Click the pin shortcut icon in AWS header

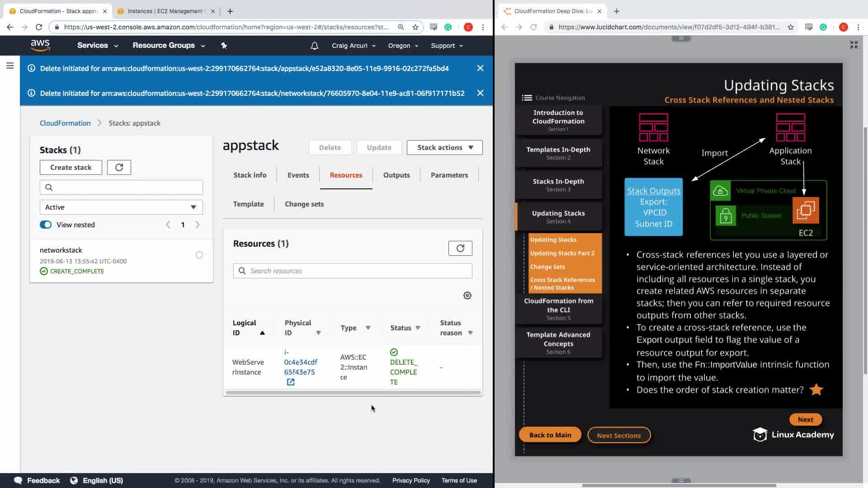(x=224, y=46)
